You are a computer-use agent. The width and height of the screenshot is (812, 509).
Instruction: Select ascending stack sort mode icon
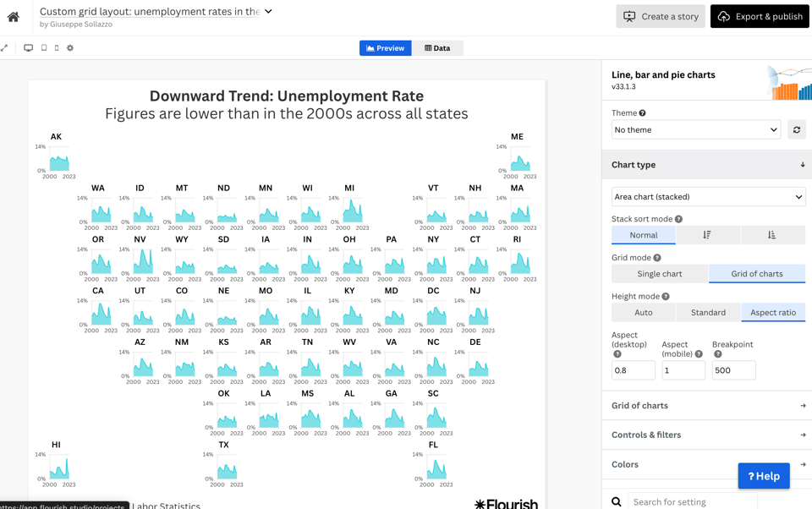click(771, 235)
